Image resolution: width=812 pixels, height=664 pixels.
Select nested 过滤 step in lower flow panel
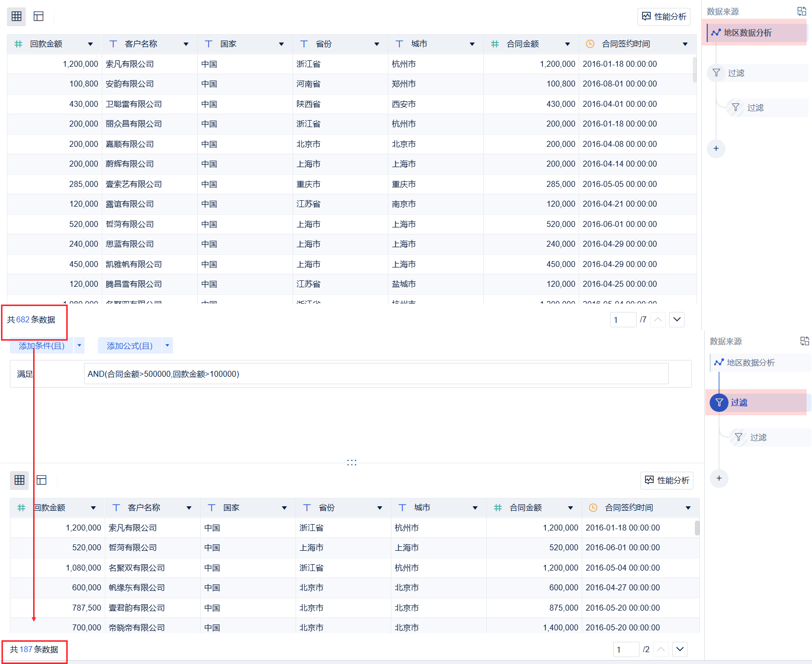769,438
